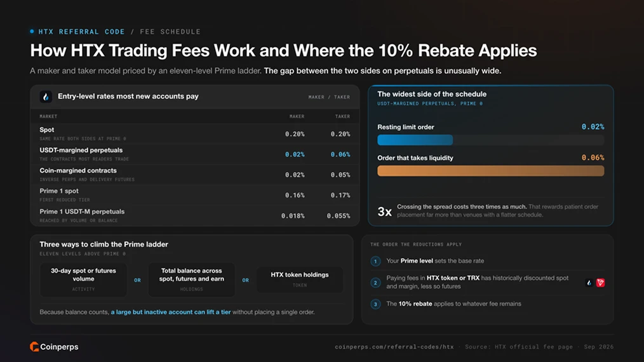
Task: Click step 3 circle for 10% rebate
Action: pyautogui.click(x=375, y=304)
